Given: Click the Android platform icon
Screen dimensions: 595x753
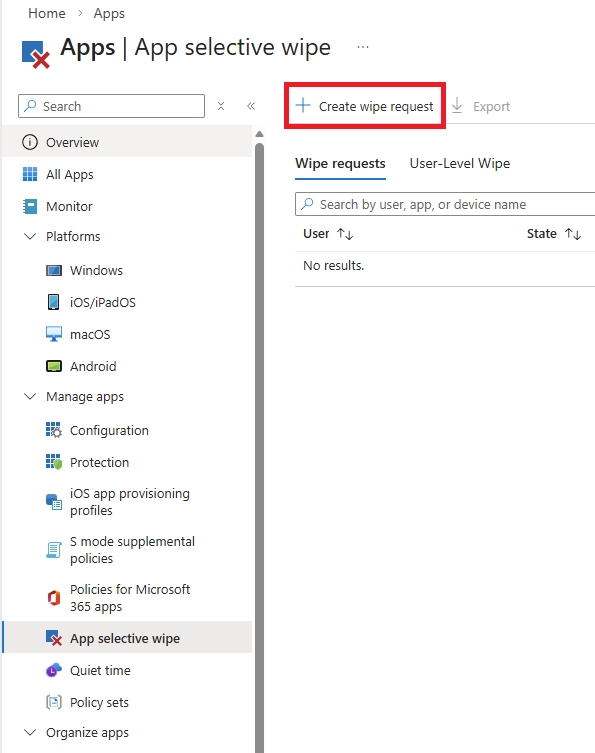Looking at the screenshot, I should point(54,366).
